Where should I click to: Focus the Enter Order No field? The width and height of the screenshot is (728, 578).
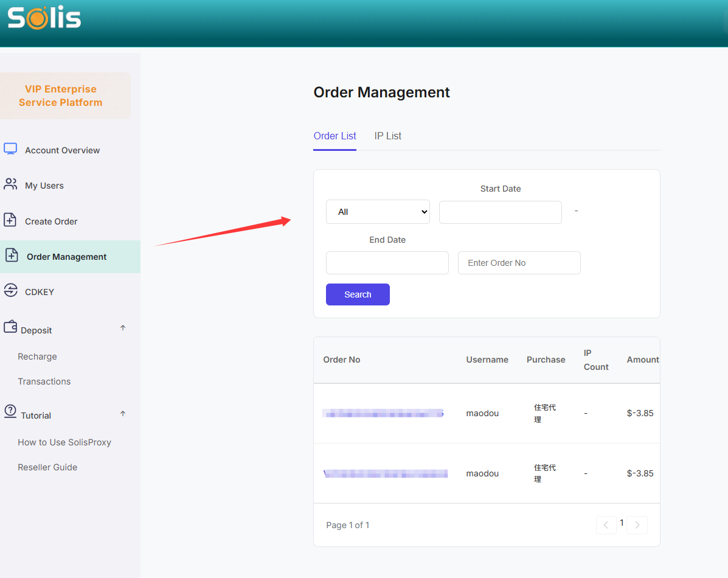519,263
